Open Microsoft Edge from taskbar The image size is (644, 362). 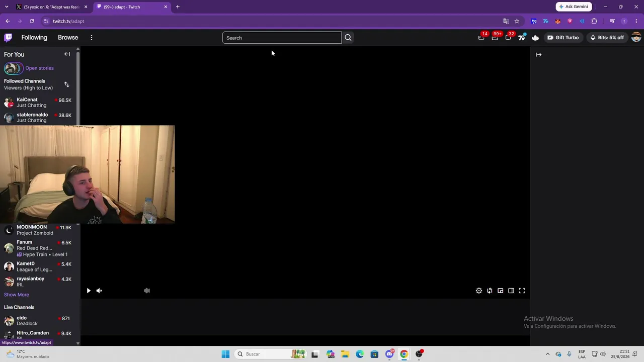[360, 354]
